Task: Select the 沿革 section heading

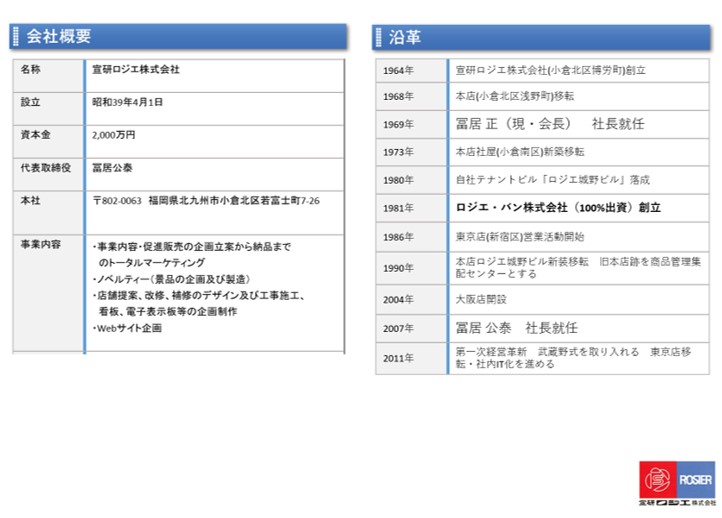Action: [x=405, y=37]
